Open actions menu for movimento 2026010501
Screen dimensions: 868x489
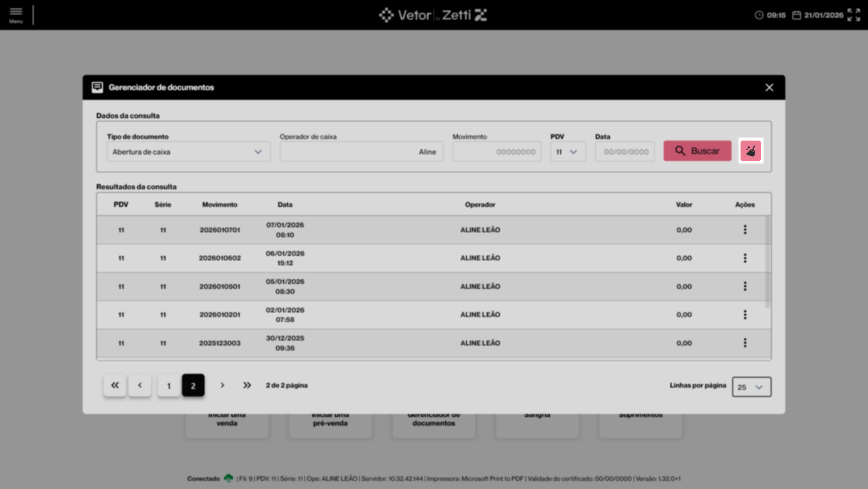(745, 286)
